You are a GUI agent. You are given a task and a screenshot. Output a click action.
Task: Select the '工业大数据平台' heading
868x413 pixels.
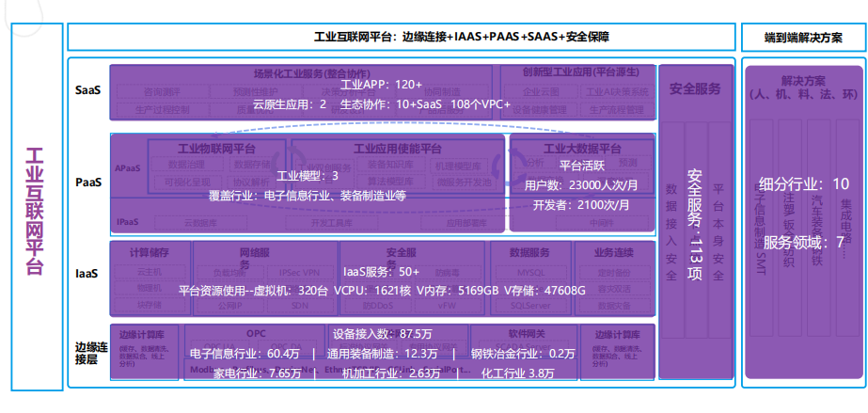582,149
